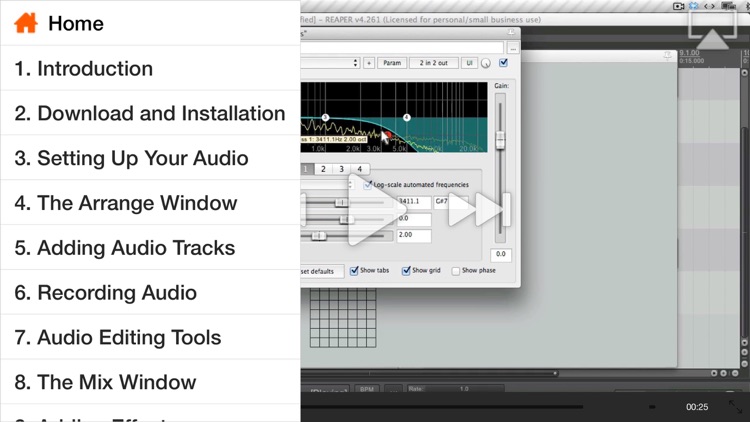Viewport: 750px width, 422px height.
Task: Open chapter 3. Setting Up Your Audio
Action: [x=150, y=158]
